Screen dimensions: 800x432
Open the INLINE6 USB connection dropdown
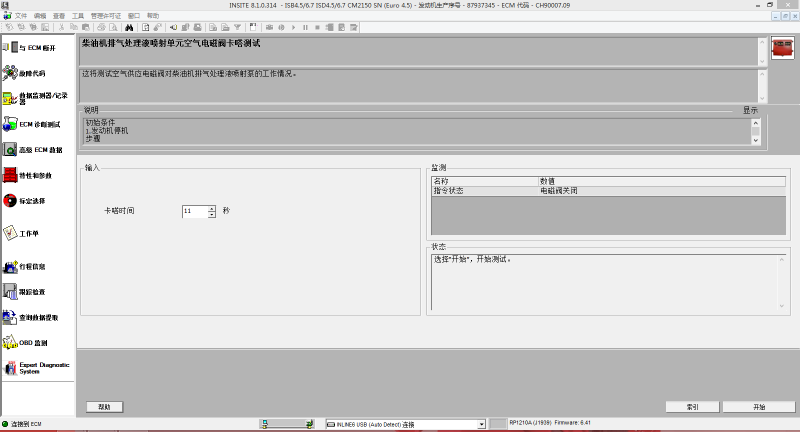[x=481, y=424]
